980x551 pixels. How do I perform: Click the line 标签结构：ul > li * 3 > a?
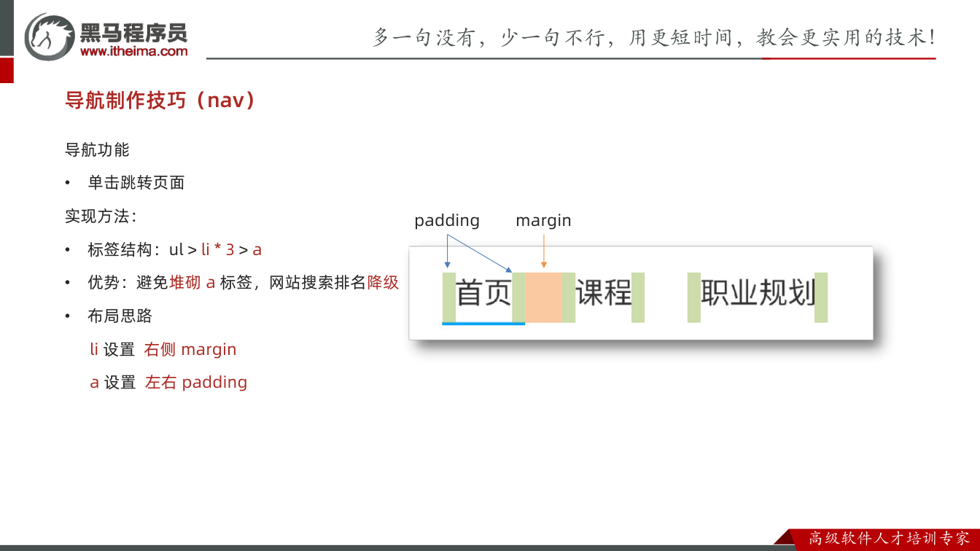tap(174, 249)
